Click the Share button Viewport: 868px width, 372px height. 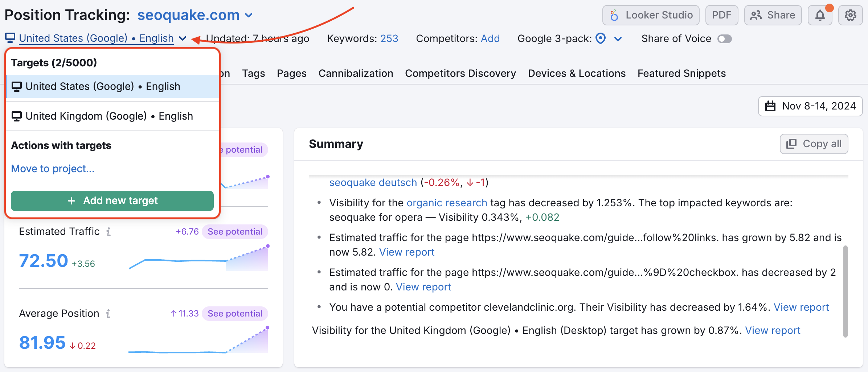(773, 15)
